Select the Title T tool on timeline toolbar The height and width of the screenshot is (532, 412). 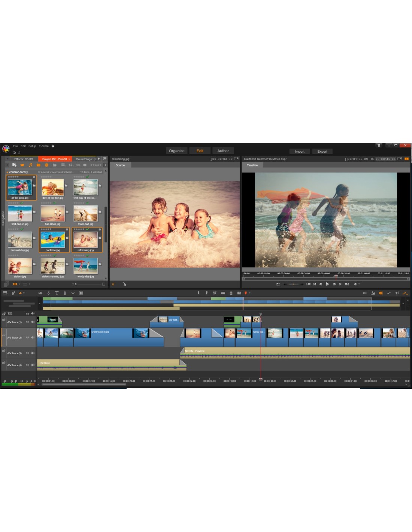pyautogui.click(x=57, y=293)
